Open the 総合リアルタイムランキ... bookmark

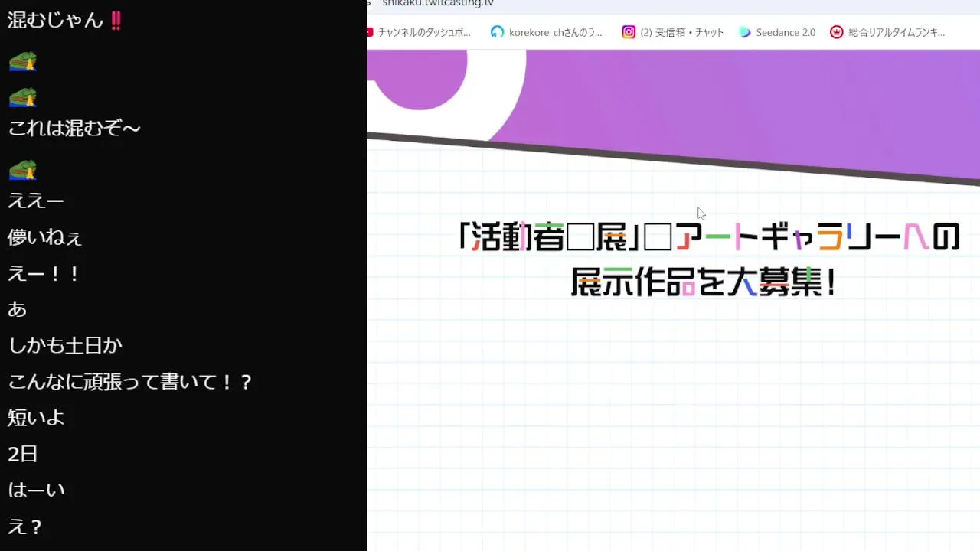pyautogui.click(x=888, y=32)
